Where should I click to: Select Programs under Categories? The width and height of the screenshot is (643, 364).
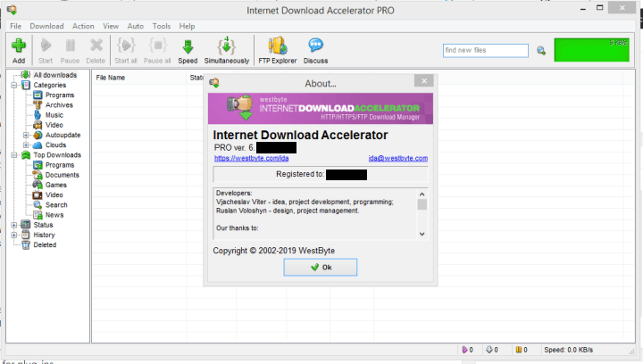(60, 95)
